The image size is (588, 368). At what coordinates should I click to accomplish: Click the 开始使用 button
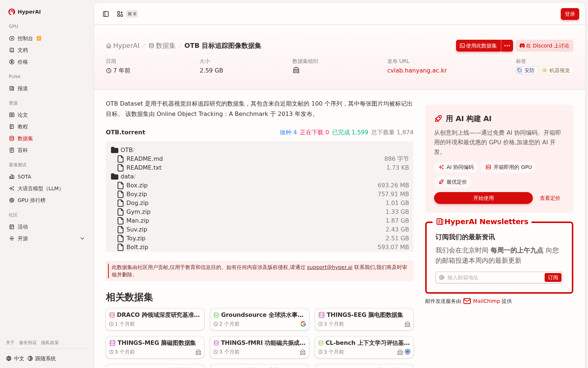(483, 198)
